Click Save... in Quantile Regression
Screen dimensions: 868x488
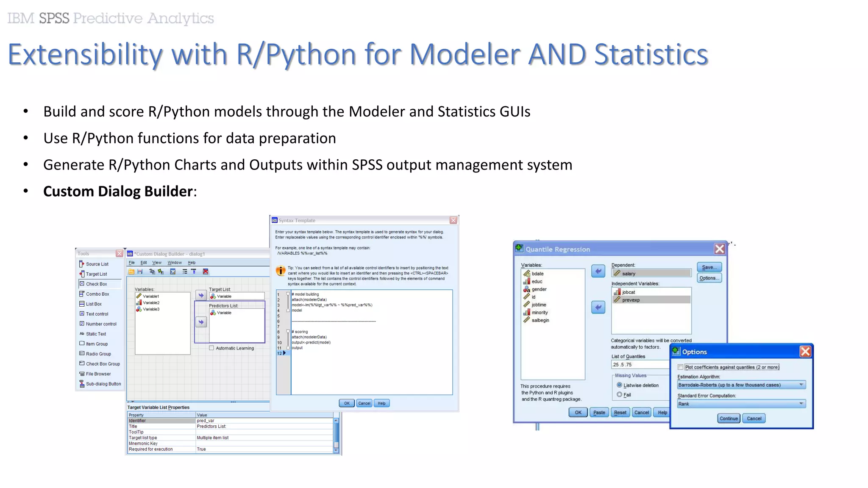click(709, 267)
